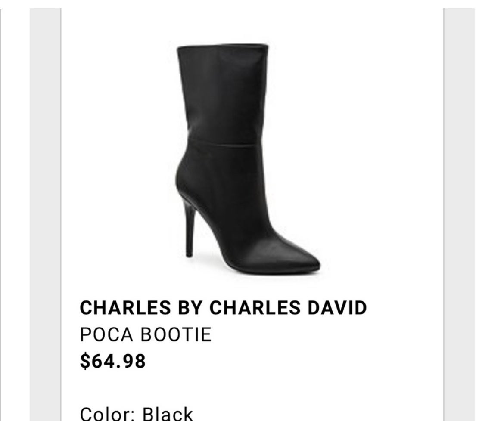Image resolution: width=504 pixels, height=421 pixels.
Task: Click the word Black in the color line
Action: (168, 414)
